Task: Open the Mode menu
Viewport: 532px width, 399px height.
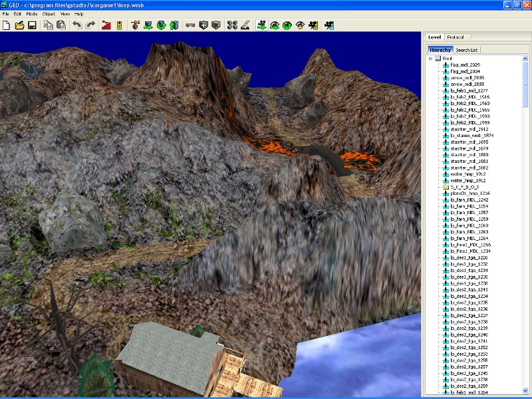Action: [31, 13]
